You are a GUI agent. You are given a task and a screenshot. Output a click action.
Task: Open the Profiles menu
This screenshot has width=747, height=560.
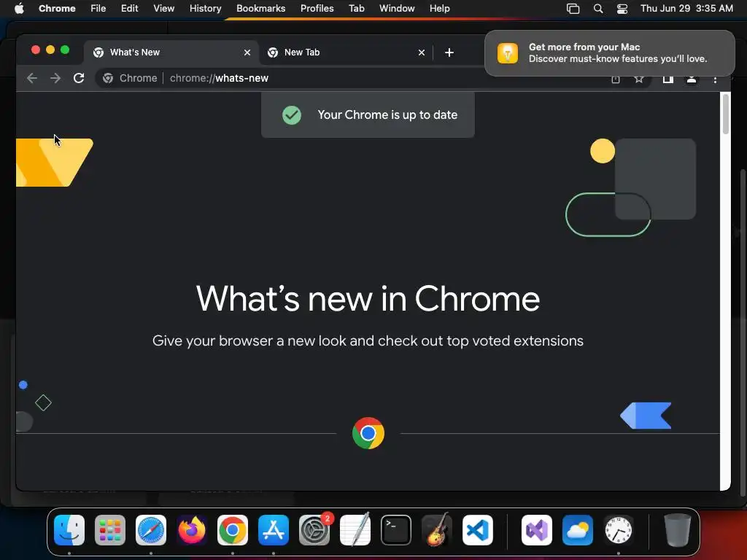[x=317, y=9]
